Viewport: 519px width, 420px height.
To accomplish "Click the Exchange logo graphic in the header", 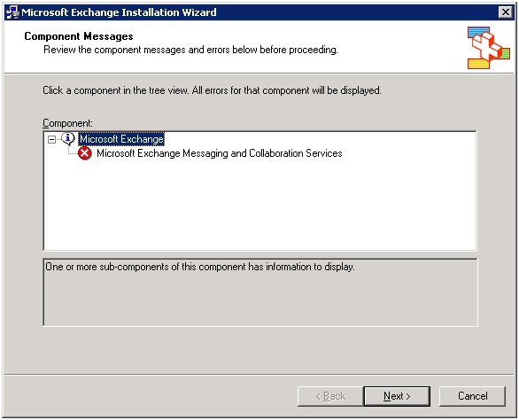I will point(489,48).
